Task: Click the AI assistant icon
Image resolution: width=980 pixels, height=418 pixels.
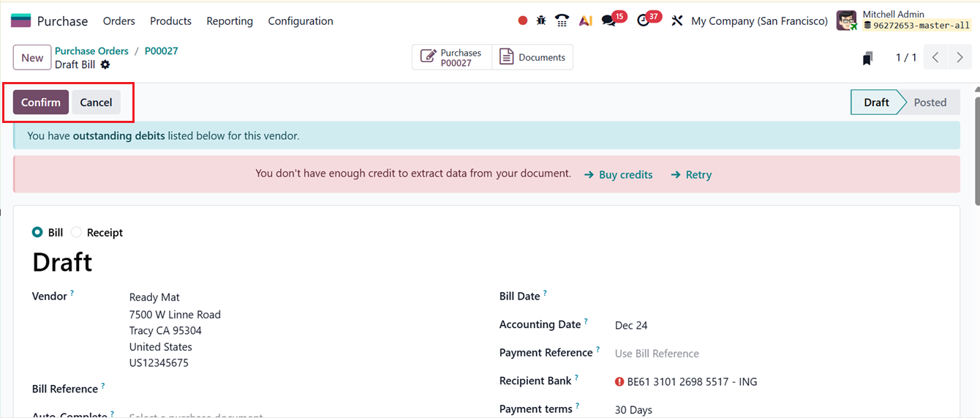Action: pyautogui.click(x=585, y=20)
